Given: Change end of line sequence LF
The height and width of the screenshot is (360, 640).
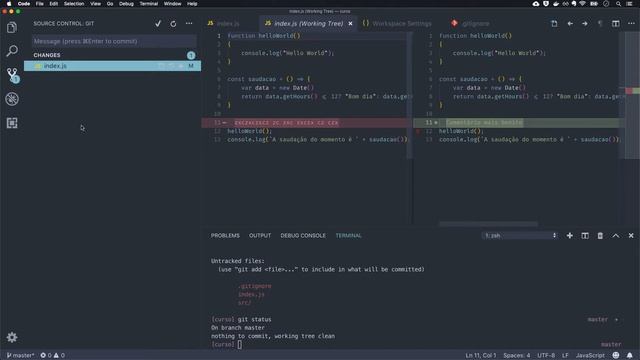Looking at the screenshot, I should click(565, 355).
